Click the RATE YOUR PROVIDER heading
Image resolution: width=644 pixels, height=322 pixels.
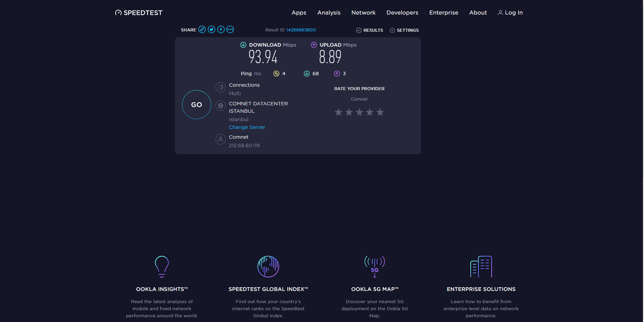tap(359, 89)
